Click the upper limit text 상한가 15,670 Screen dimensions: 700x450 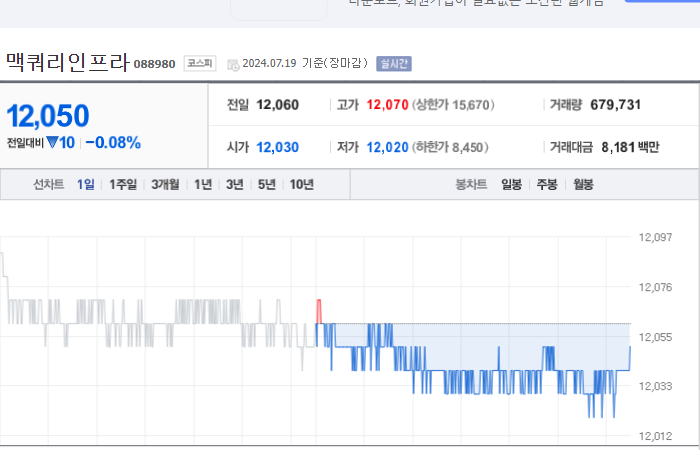pos(453,105)
